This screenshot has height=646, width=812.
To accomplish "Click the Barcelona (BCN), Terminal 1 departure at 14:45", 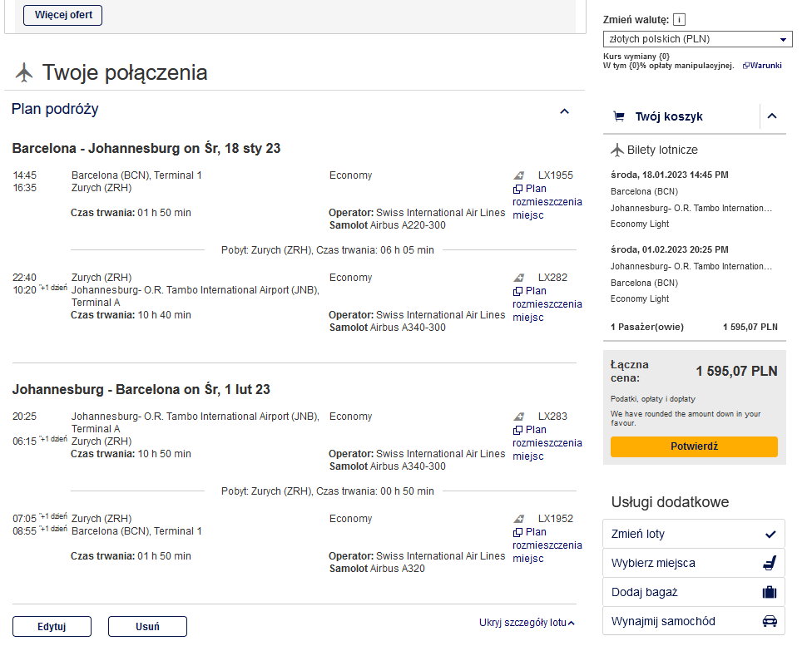I will click(x=136, y=175).
